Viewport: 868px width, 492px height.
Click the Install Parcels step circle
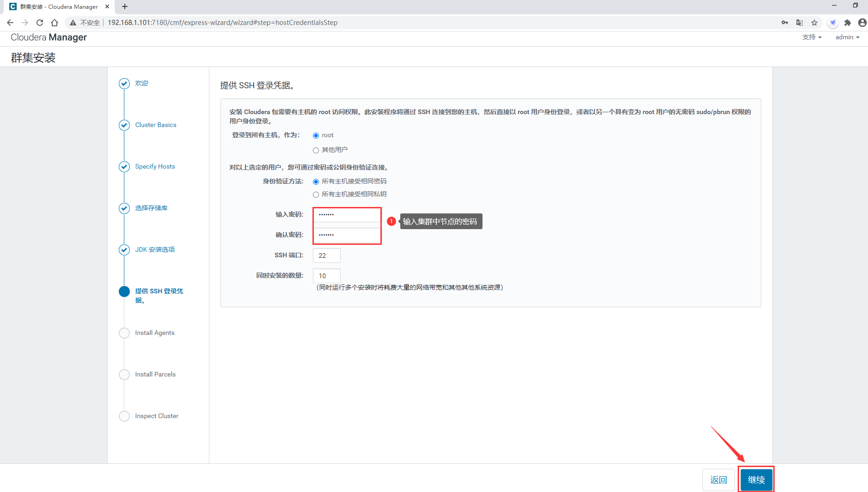click(x=124, y=375)
